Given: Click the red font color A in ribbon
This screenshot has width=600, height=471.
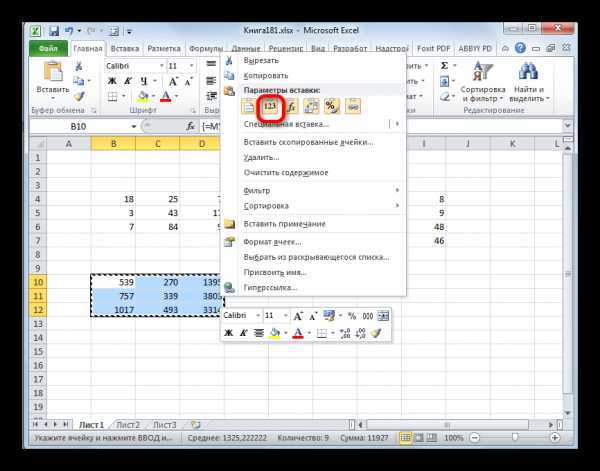Looking at the screenshot, I should click(x=166, y=96).
